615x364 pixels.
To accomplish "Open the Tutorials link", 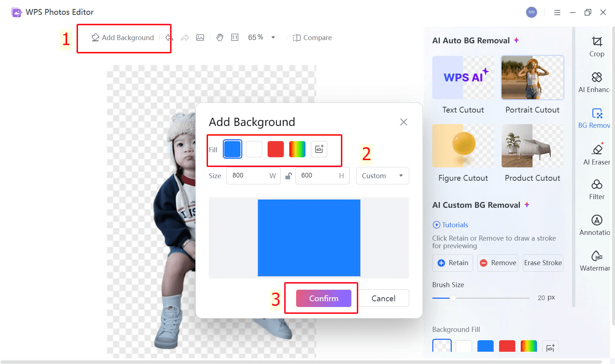I will point(450,225).
